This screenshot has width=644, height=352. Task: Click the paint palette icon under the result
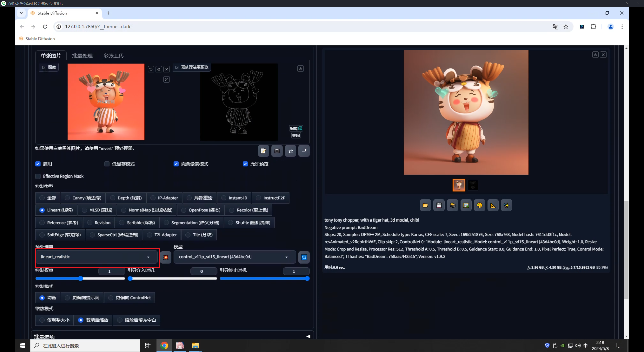(x=479, y=205)
